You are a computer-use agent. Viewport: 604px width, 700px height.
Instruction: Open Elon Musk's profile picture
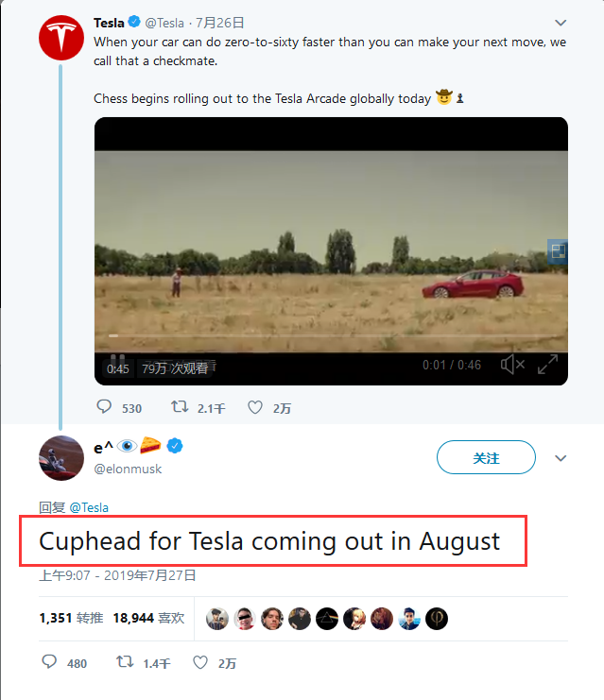[61, 458]
